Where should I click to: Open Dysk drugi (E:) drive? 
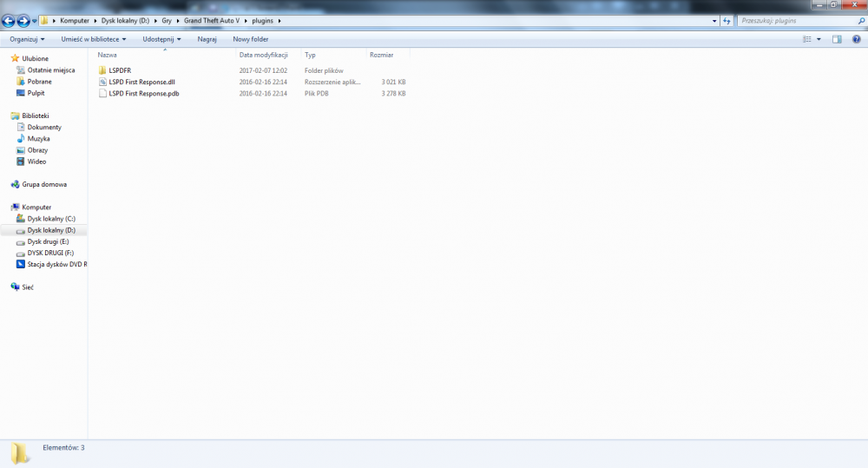point(48,242)
